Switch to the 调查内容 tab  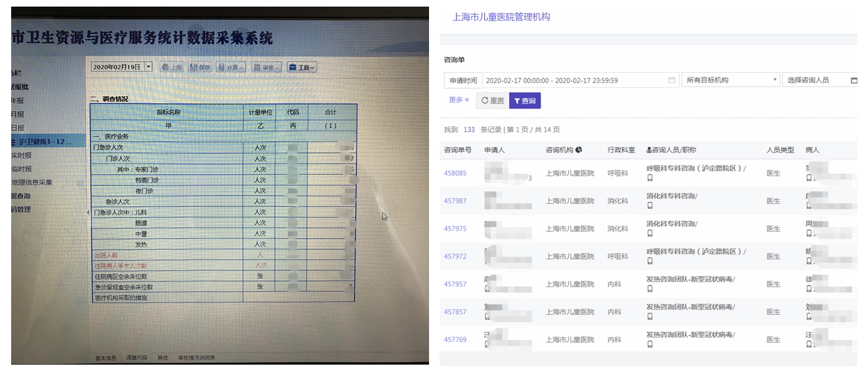point(136,358)
